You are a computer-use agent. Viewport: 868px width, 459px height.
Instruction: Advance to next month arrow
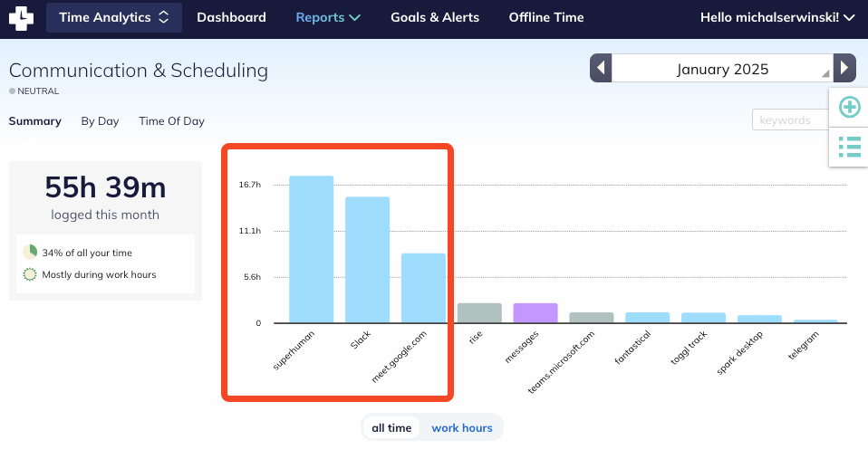(x=844, y=69)
